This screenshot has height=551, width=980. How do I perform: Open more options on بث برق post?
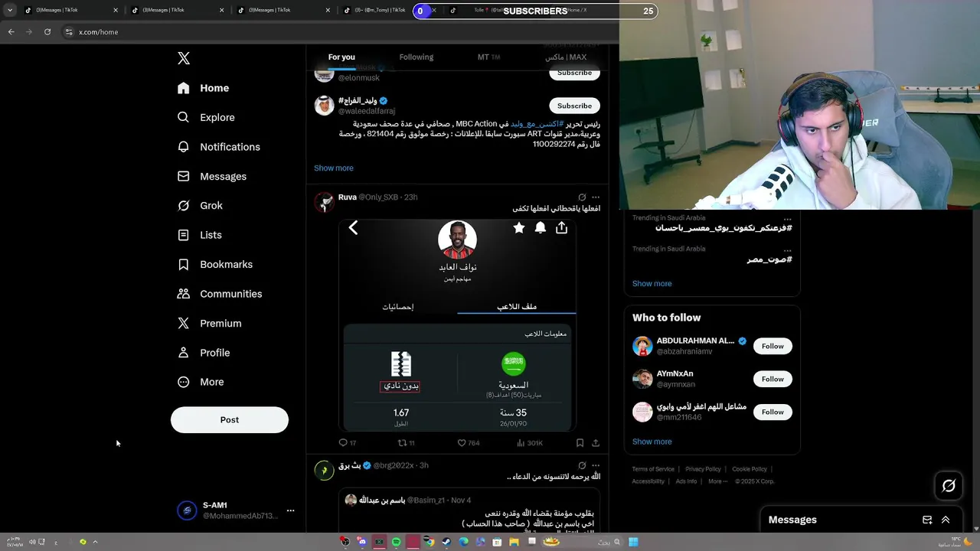596,465
